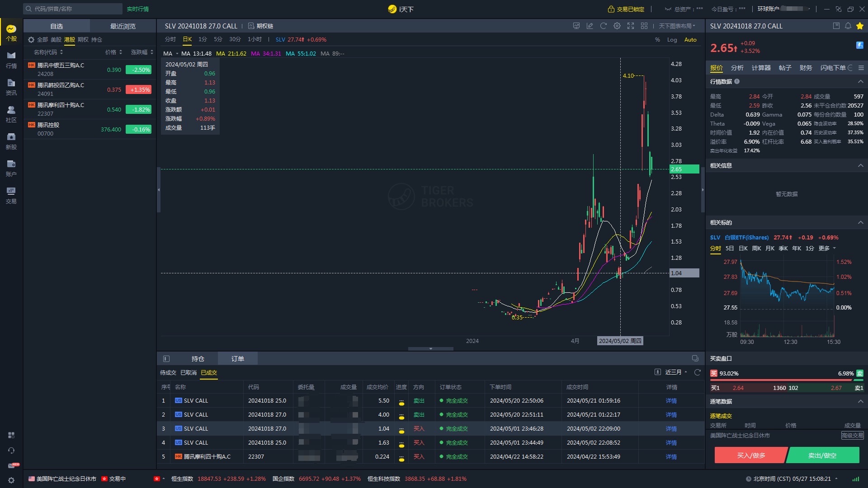The width and height of the screenshot is (868, 488).
Task: Open the apps grid icon in sidebar
Action: click(11, 435)
